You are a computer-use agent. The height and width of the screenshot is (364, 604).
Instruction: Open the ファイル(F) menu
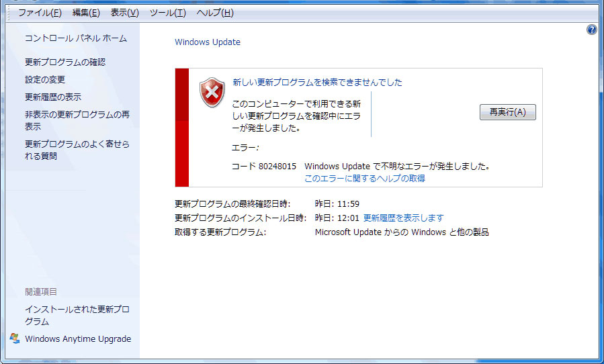tap(40, 13)
